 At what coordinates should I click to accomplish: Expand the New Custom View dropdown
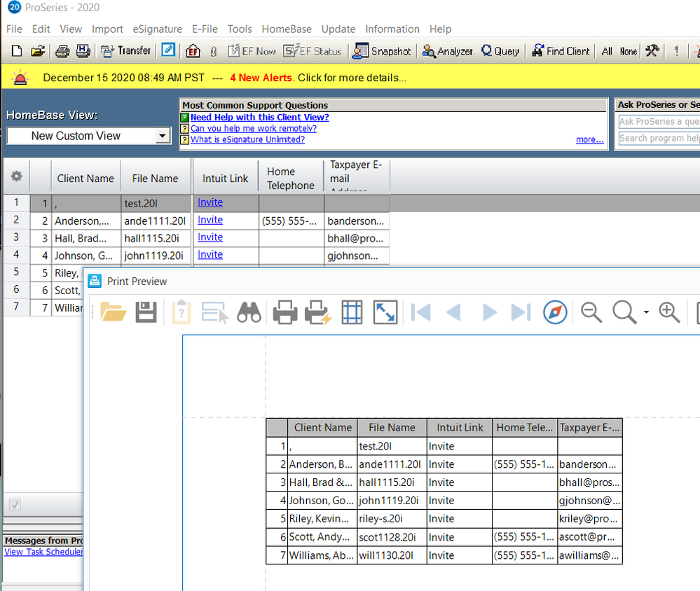coord(162,136)
